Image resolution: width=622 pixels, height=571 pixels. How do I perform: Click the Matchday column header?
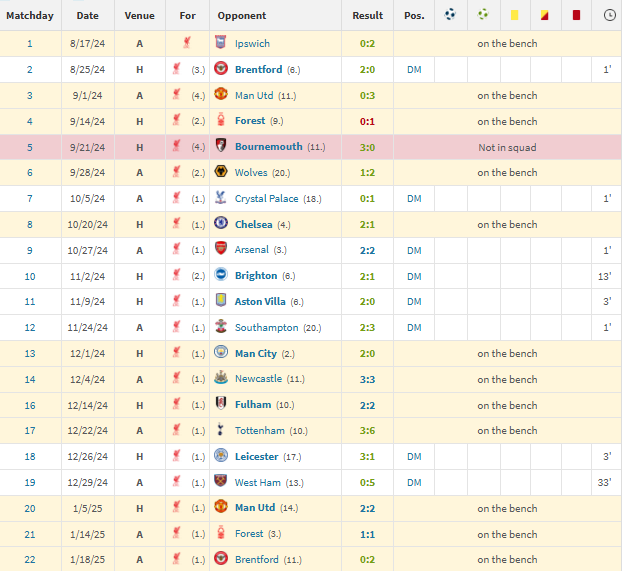30,15
